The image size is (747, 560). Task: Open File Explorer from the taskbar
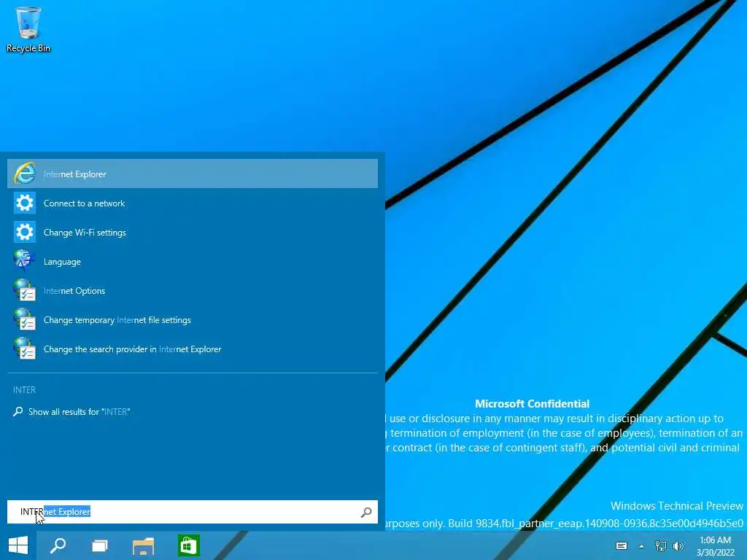pyautogui.click(x=143, y=546)
